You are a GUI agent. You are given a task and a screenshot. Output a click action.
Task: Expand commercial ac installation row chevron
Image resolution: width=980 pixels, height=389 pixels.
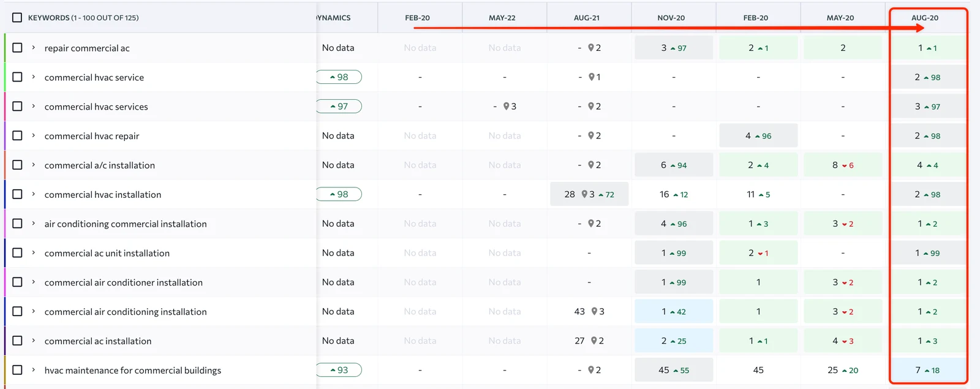pos(34,341)
